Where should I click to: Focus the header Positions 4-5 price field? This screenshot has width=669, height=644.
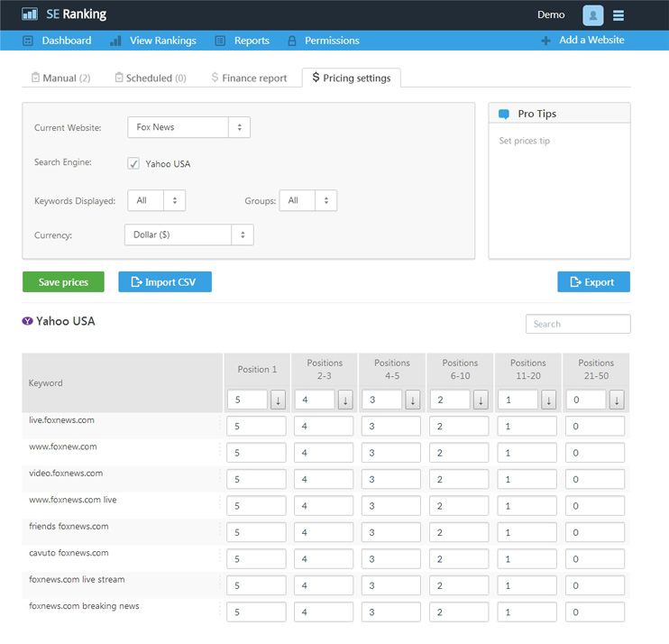pyautogui.click(x=382, y=400)
